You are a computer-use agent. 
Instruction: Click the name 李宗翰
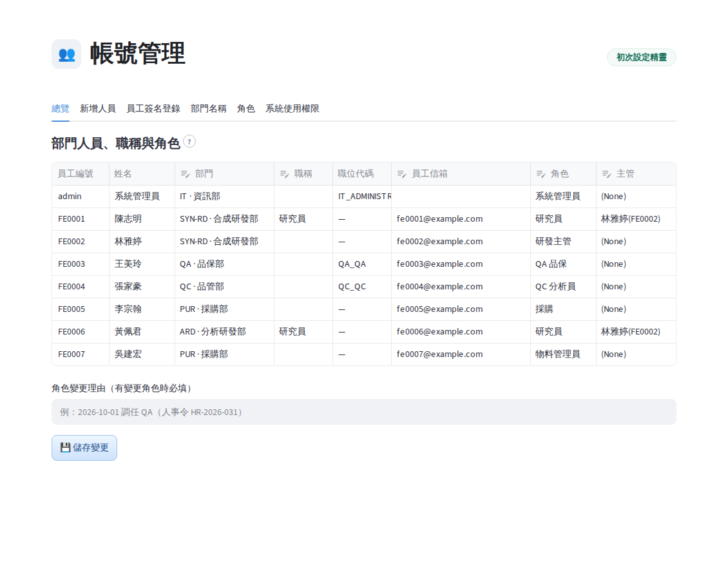click(142, 309)
